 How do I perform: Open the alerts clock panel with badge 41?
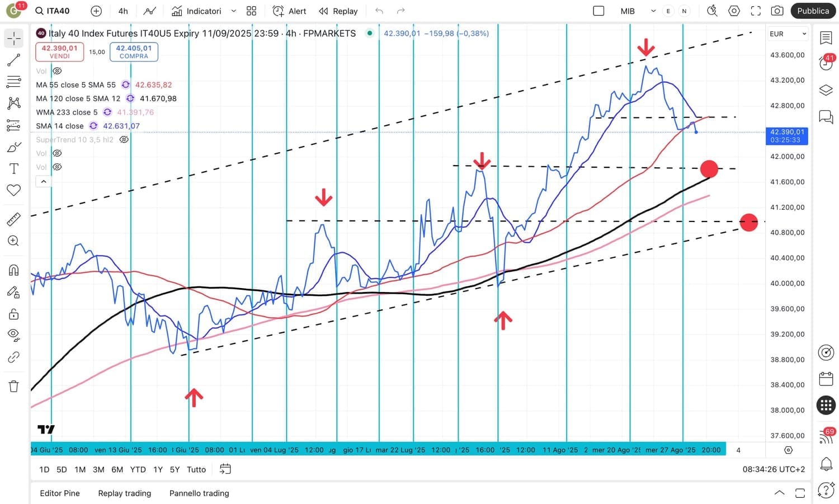point(826,62)
